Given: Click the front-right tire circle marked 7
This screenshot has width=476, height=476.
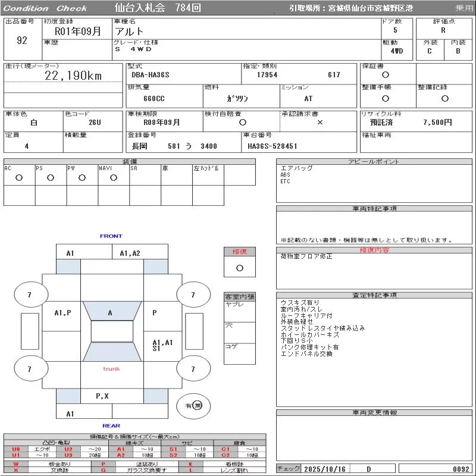Looking at the screenshot, I should (x=193, y=295).
